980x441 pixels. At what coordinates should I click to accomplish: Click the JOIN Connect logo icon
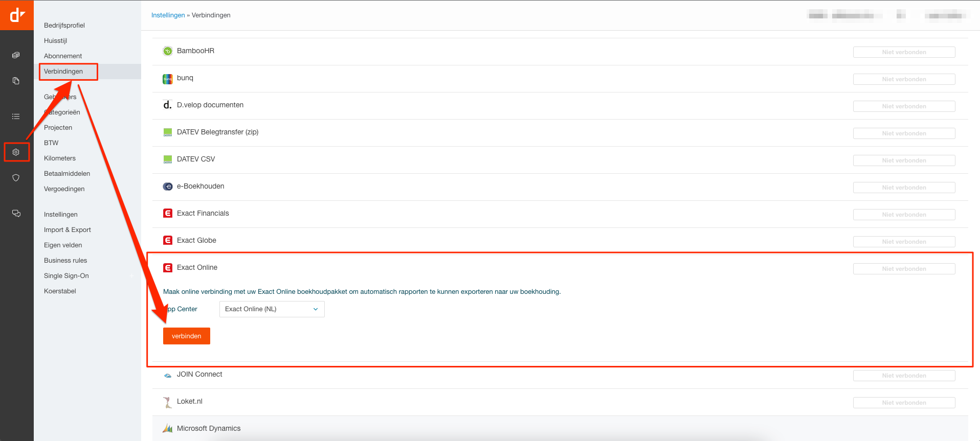coord(168,375)
